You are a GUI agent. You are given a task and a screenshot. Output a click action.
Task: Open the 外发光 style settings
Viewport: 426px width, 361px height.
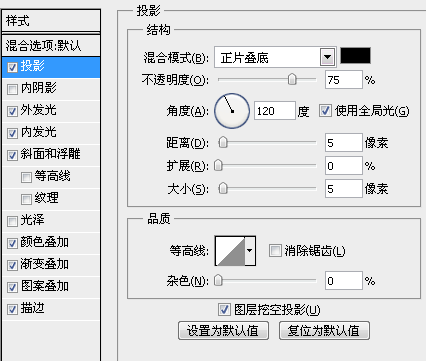coord(39,110)
